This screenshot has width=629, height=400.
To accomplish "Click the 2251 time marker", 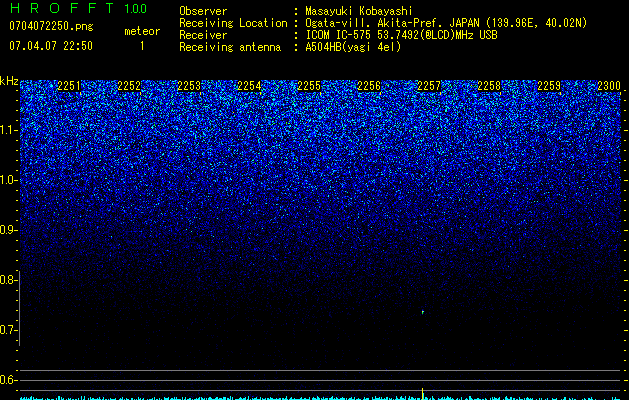I will coord(69,86).
